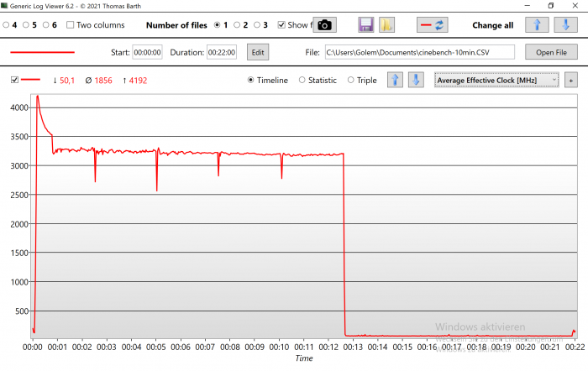Uncheck the red curve visibility checkbox

click(x=14, y=81)
